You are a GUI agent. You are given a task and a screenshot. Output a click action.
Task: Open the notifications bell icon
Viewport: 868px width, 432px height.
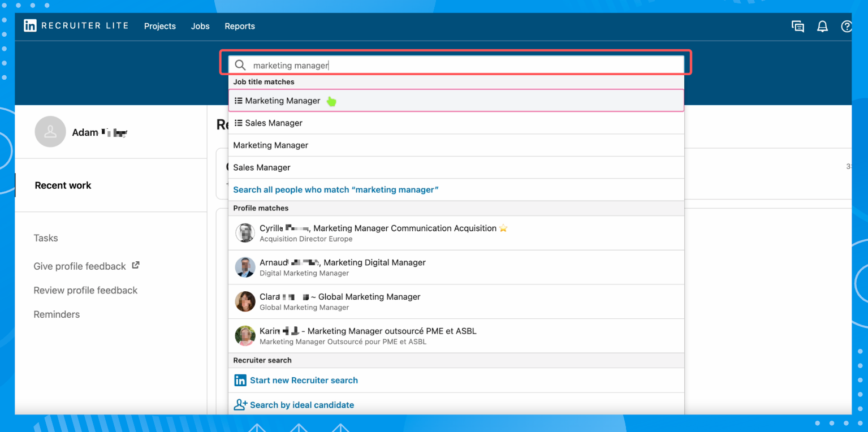[x=822, y=26]
